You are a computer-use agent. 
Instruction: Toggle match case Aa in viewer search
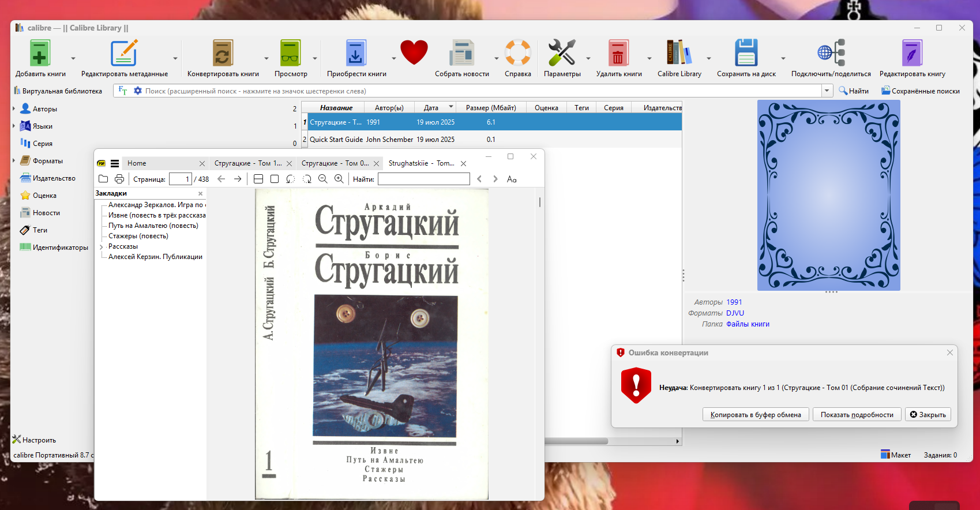[x=512, y=179]
